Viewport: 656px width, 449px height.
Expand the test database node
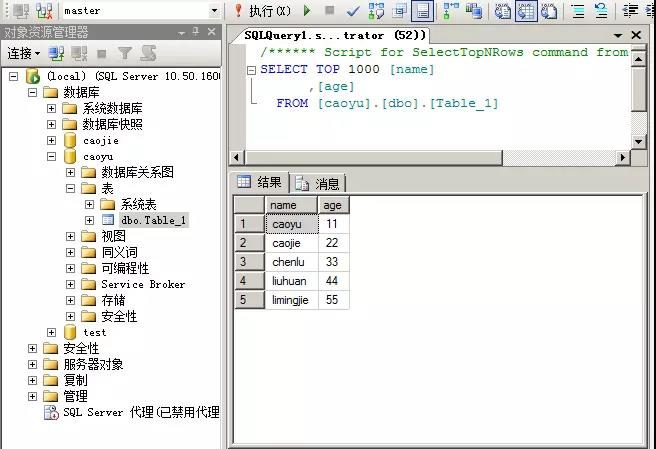tap(52, 332)
